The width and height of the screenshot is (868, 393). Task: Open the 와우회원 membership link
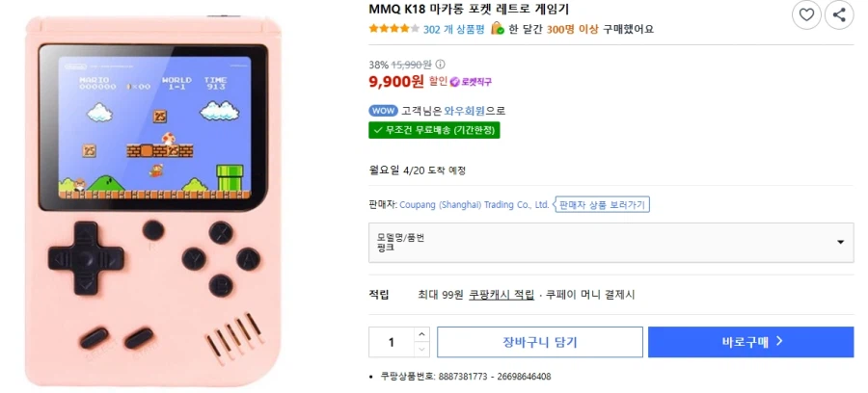pyautogui.click(x=464, y=111)
